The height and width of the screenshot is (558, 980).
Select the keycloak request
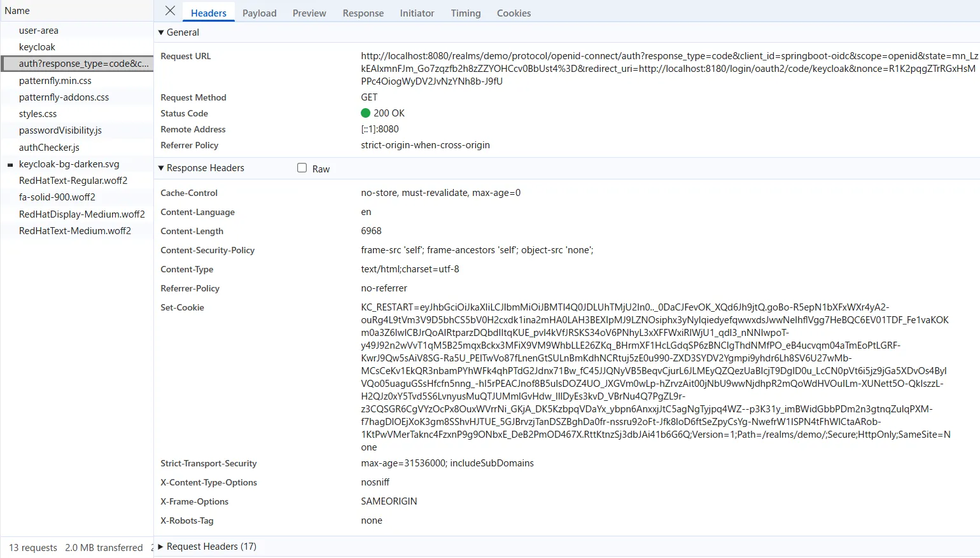[x=37, y=47]
